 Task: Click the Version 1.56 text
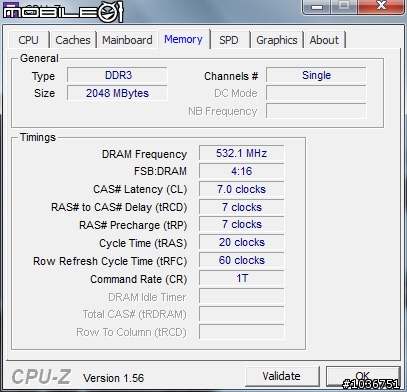(113, 378)
